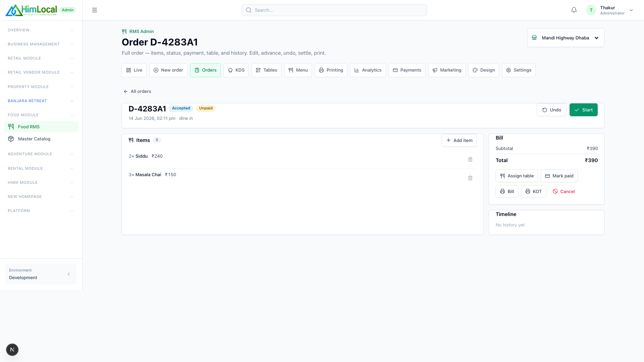Go back to All orders
The width and height of the screenshot is (644, 362).
coord(137,91)
